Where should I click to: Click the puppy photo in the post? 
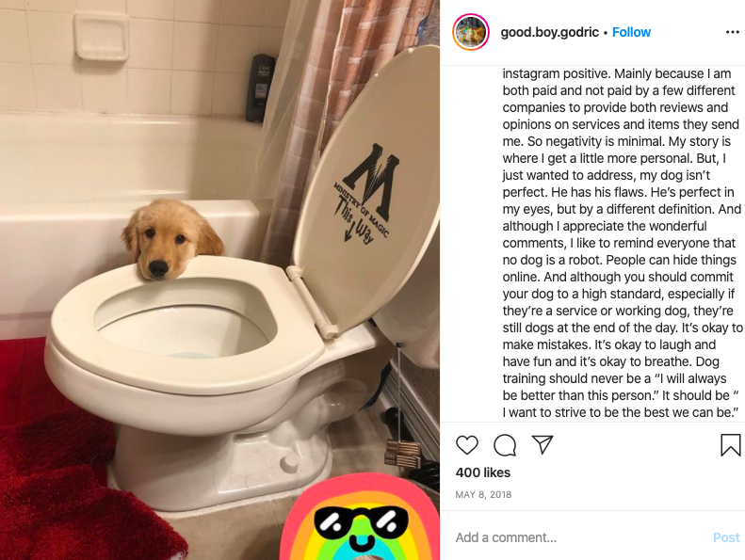[219, 280]
